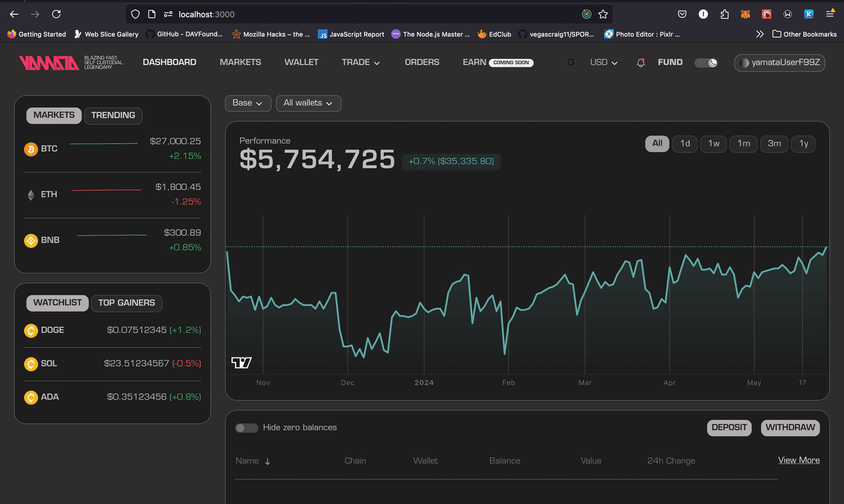Select the 1m chart range
The height and width of the screenshot is (504, 844).
point(744,144)
